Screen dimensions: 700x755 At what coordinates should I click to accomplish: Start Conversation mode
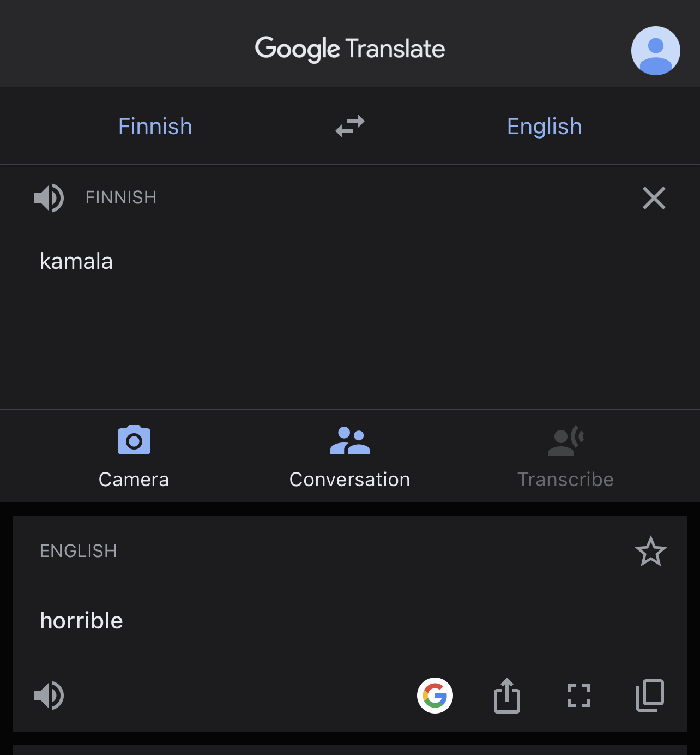click(349, 440)
